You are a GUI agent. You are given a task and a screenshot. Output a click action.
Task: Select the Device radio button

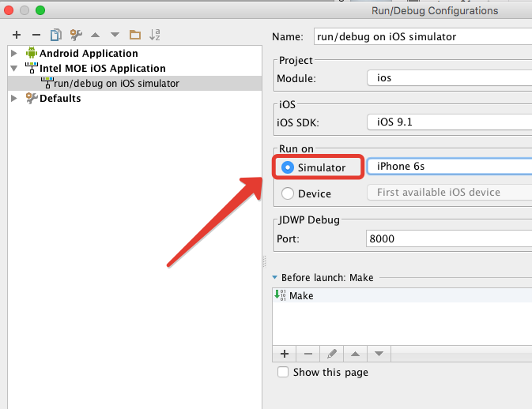288,193
